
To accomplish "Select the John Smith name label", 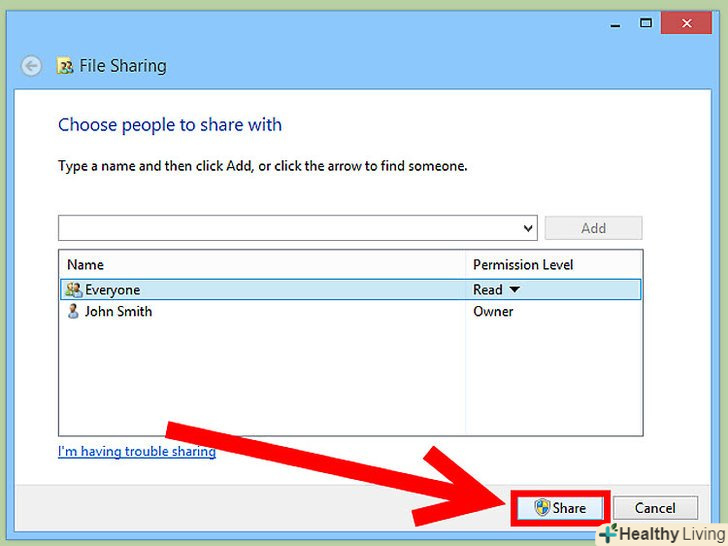I will (118, 312).
